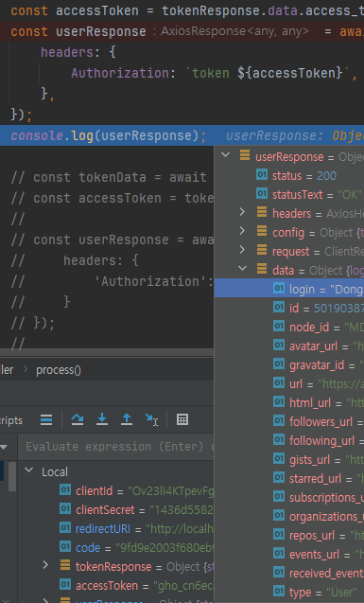Select the accessToken variable row
Image resolution: width=364 pixels, height=603 pixels.
(x=115, y=585)
